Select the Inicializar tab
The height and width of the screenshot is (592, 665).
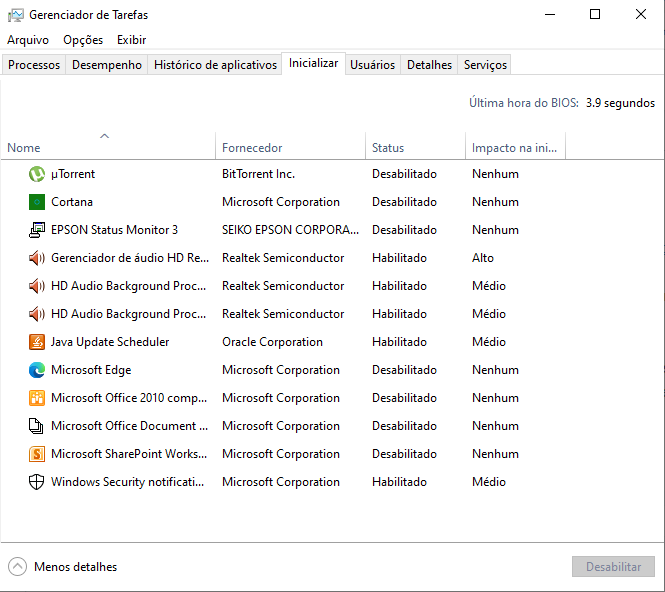click(x=313, y=63)
